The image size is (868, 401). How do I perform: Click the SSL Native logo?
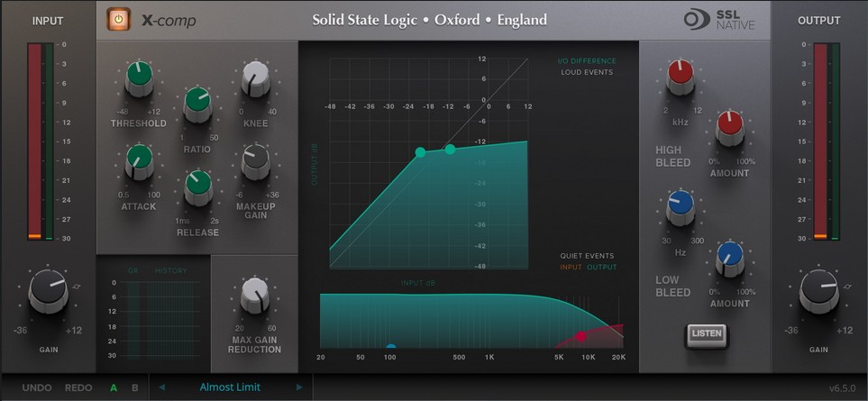click(x=719, y=19)
